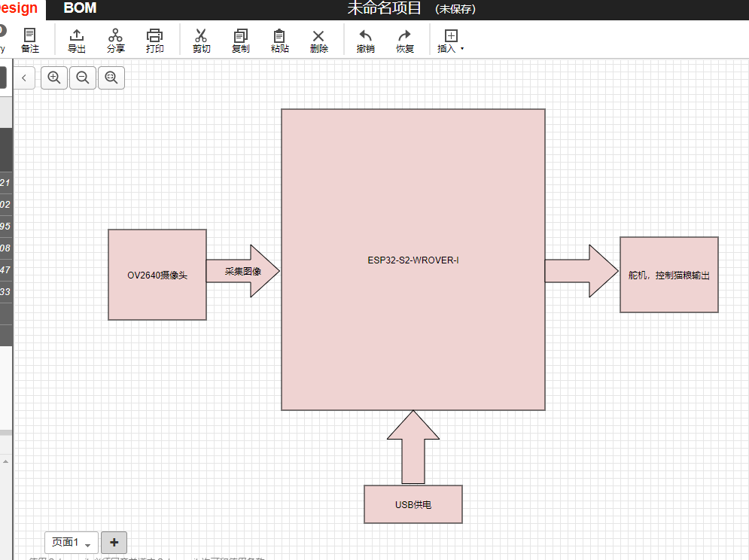The image size is (749, 560).
Task: Select the arrow pointing to 舵机 block
Action: click(582, 271)
